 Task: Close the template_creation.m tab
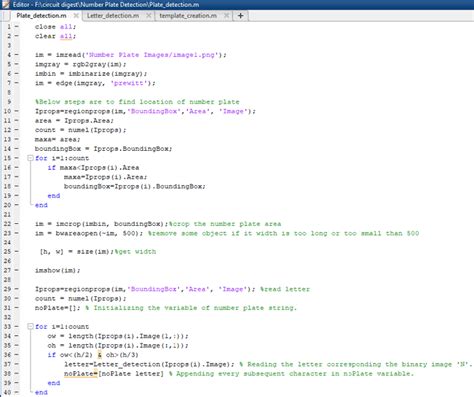[x=226, y=16]
